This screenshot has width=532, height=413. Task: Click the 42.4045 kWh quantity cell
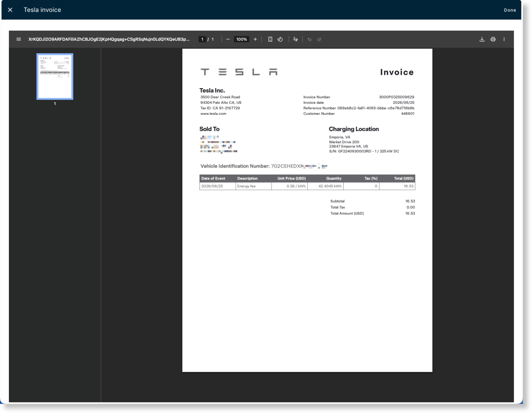tap(325, 186)
